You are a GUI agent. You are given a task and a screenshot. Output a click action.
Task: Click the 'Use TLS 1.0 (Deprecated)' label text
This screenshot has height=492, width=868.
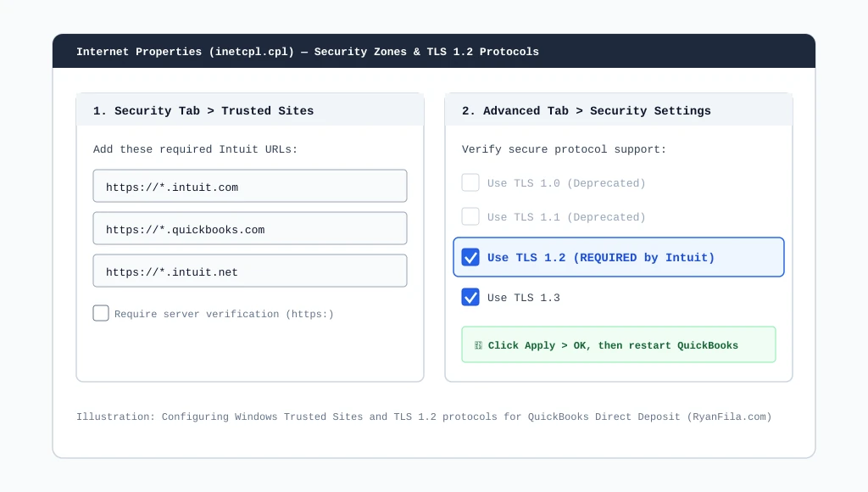[x=566, y=183]
